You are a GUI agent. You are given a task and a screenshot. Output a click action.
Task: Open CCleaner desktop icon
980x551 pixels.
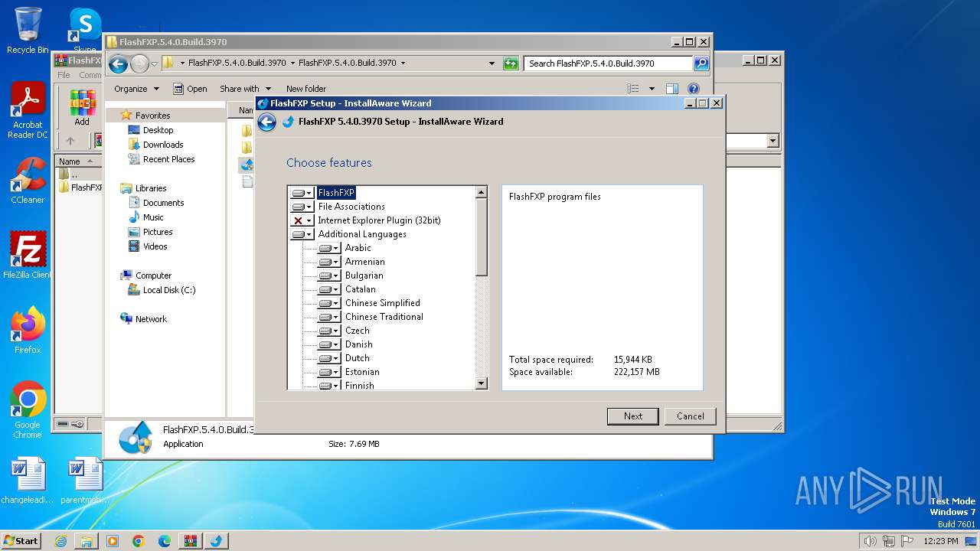[x=28, y=181]
